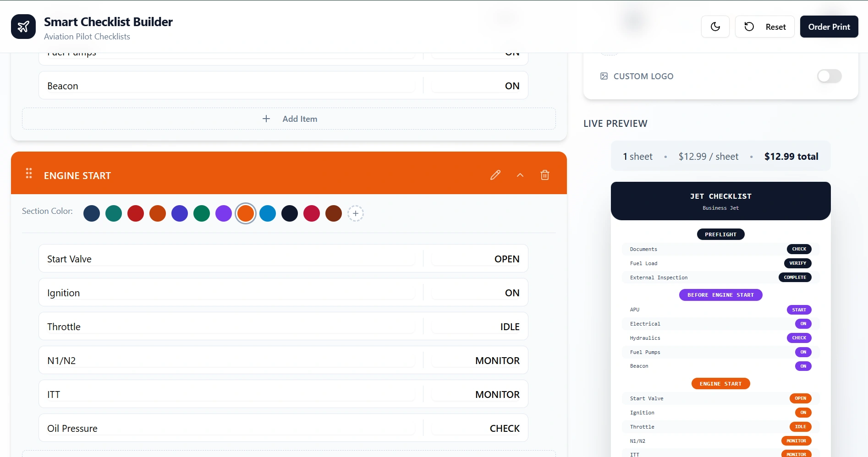This screenshot has height=457, width=868.
Task: Grab the ENGINE START section drag handle
Action: click(x=29, y=174)
